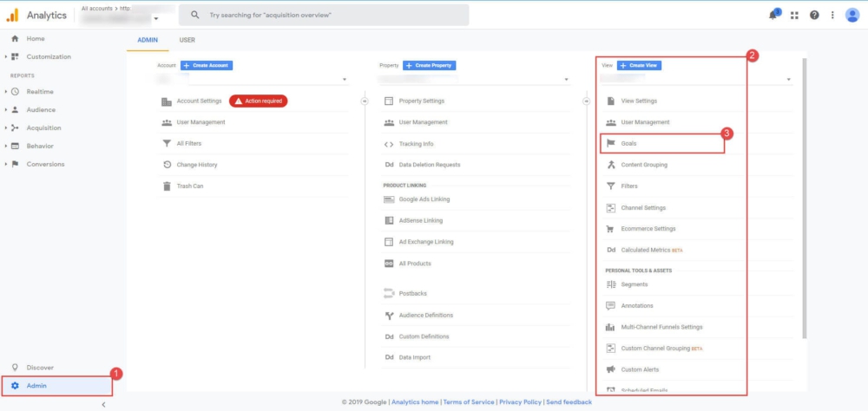This screenshot has height=411, width=868.
Task: Click the help question mark icon
Action: tap(814, 16)
